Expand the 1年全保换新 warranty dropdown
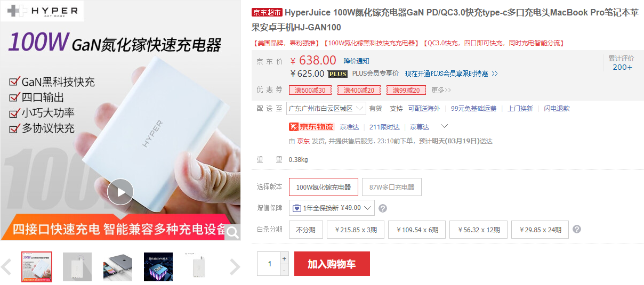The image size is (644, 285). [x=332, y=208]
